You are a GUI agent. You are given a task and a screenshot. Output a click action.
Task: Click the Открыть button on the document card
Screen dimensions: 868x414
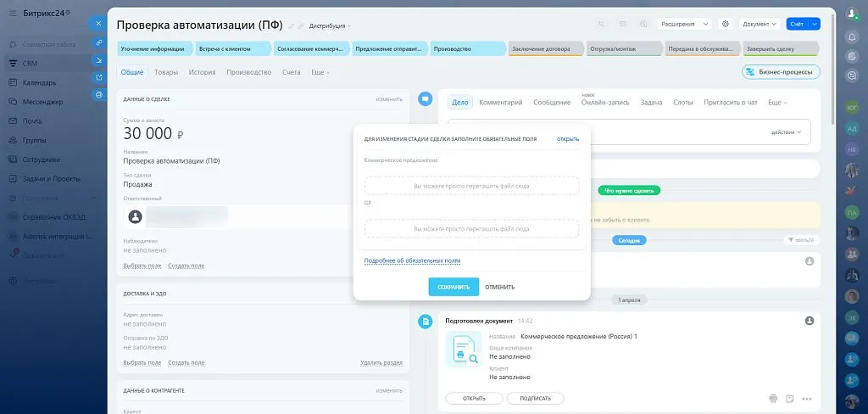[474, 399]
